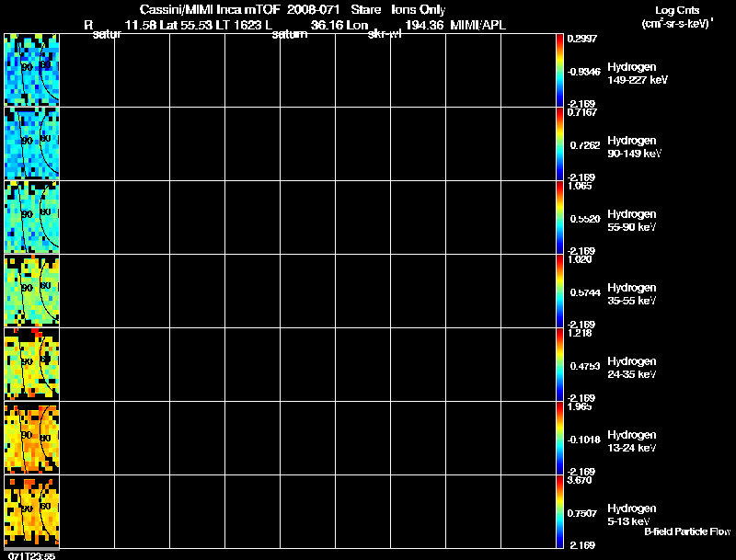Click the color bar beside Hydrogen 55-90 keV
The height and width of the screenshot is (560, 736).
pyautogui.click(x=559, y=217)
